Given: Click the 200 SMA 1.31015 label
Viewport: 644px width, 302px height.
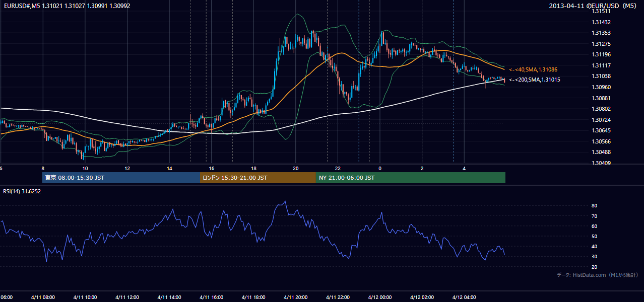Looking at the screenshot, I should tap(535, 80).
